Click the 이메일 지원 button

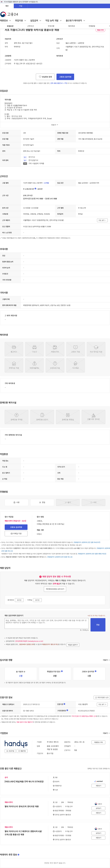(x=16, y=534)
